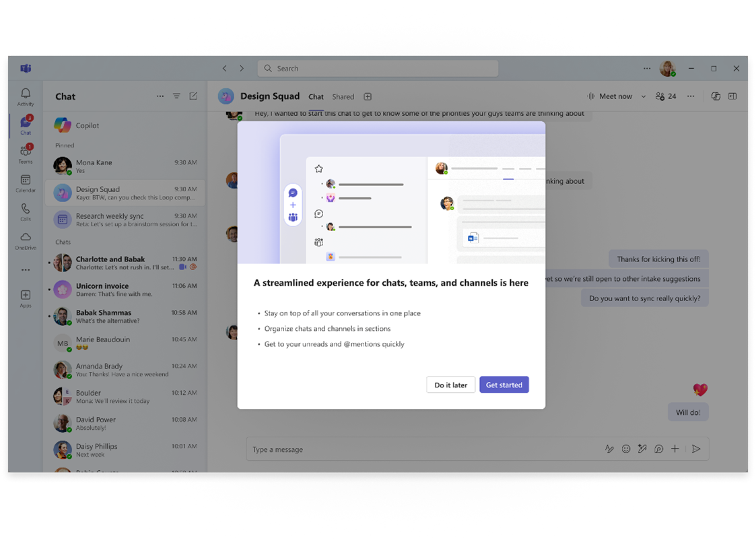Image resolution: width=756 pixels, height=545 pixels.
Task: Open Copilot from the top-right toolbar
Action: 715,96
